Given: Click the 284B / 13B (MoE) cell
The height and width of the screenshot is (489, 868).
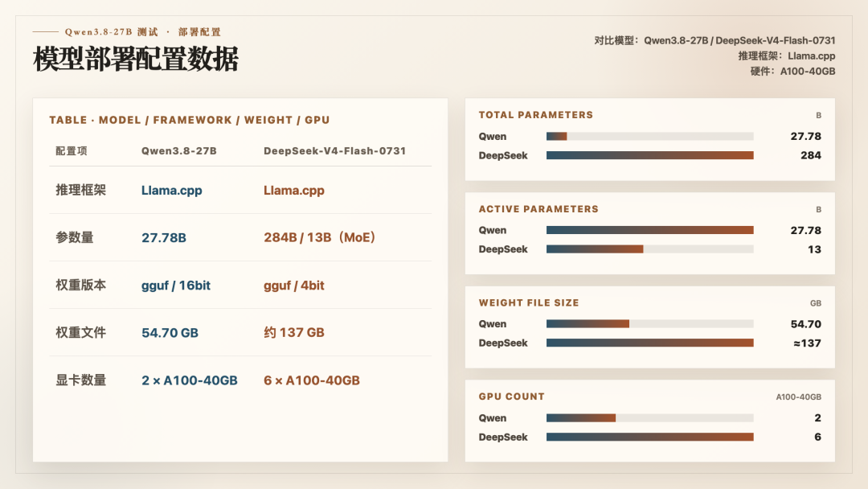Looking at the screenshot, I should pyautogui.click(x=320, y=237).
